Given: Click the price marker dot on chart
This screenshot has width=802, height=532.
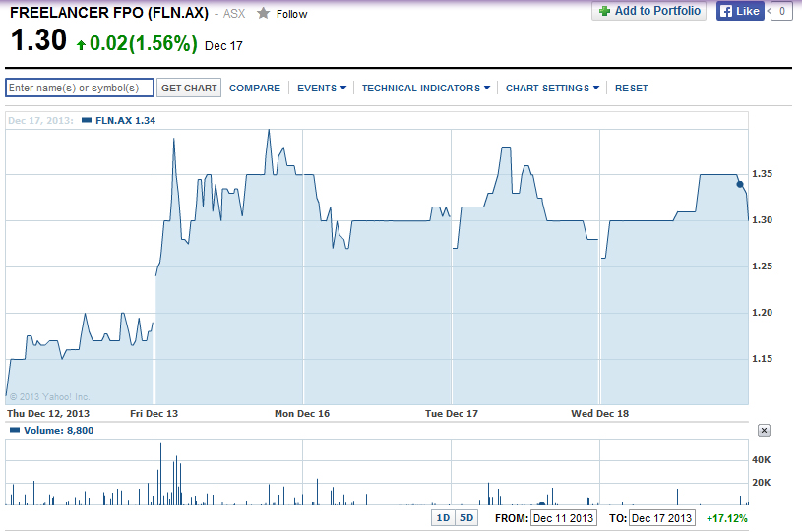Looking at the screenshot, I should [x=740, y=184].
